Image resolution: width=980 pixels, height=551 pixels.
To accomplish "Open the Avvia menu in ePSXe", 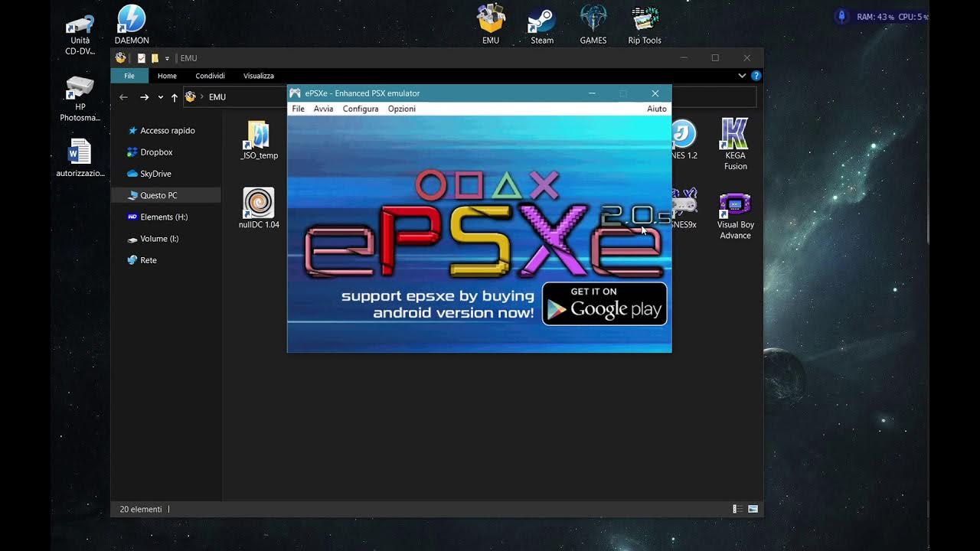I will coord(323,109).
